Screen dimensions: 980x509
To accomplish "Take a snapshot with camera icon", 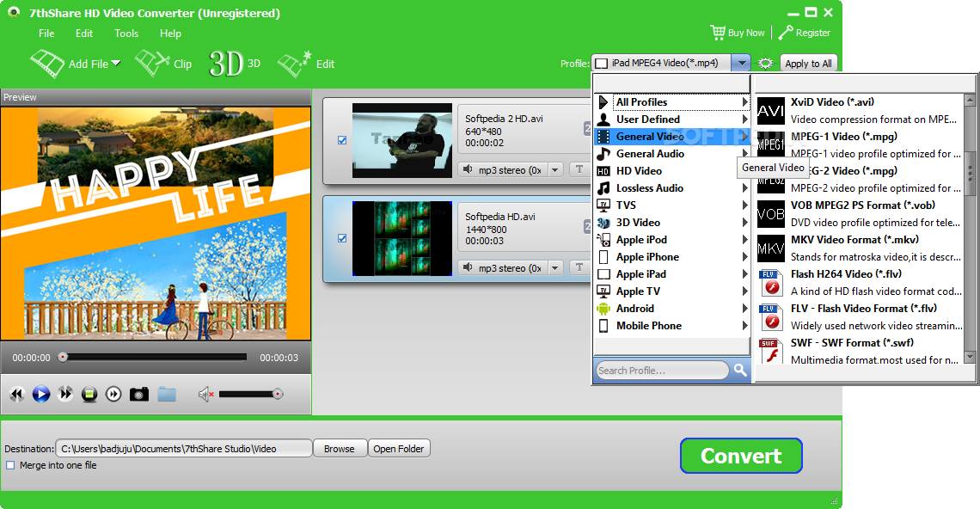I will (138, 394).
